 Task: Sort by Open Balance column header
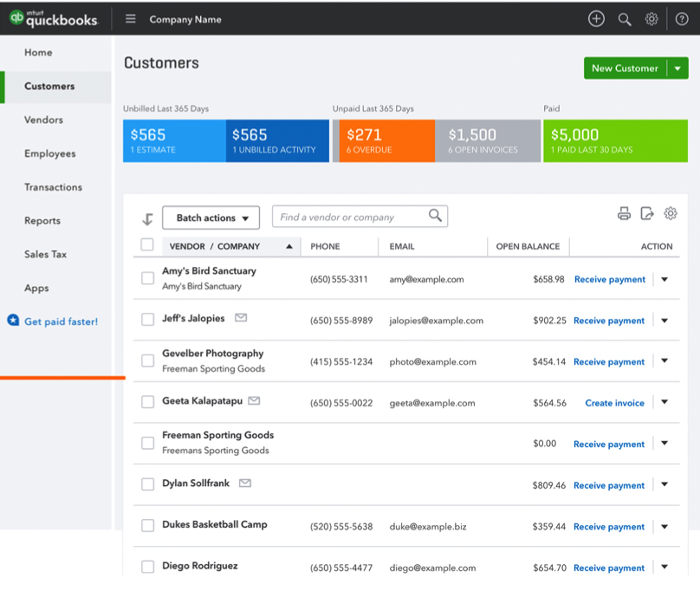click(528, 246)
